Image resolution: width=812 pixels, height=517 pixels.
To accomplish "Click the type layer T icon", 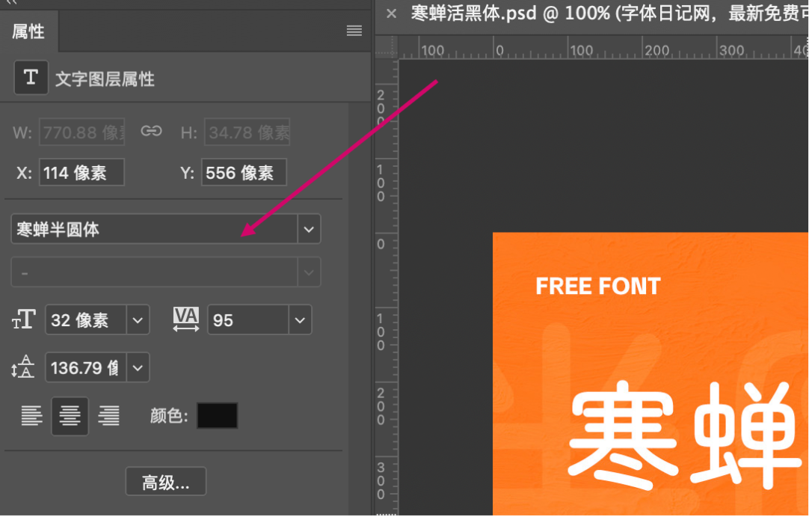I will point(31,78).
